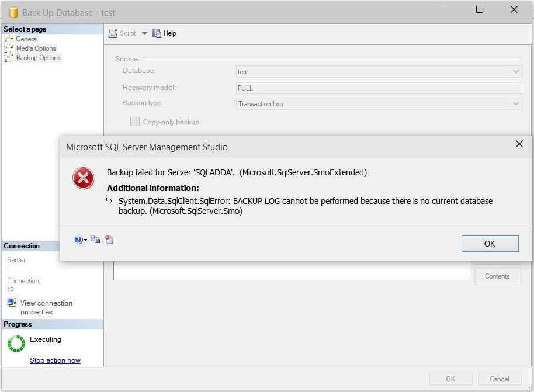Click the Contents button
Viewport: 534px width, 392px height.
498,276
